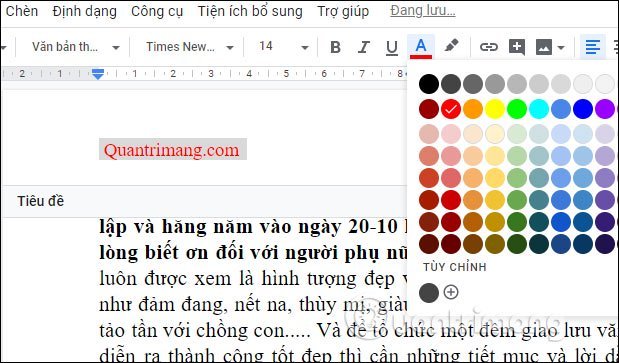Open the Công cụ menu
Image resolution: width=619 pixels, height=363 pixels.
(157, 11)
